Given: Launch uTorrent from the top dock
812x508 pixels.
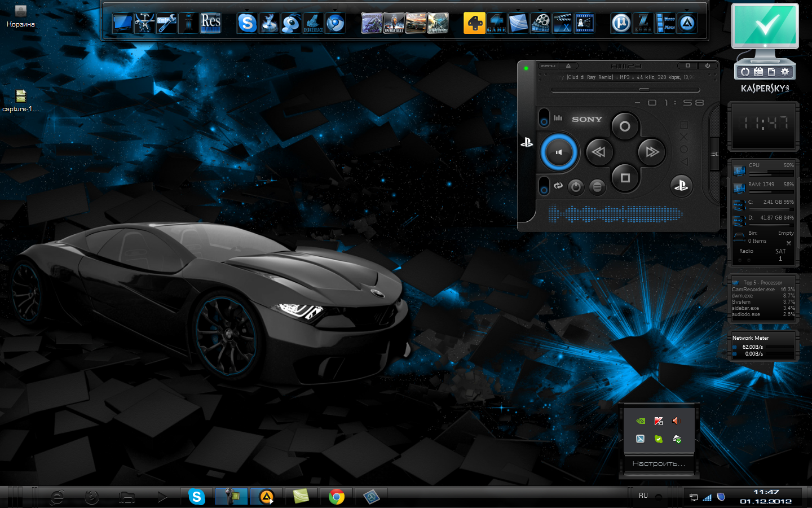Looking at the screenshot, I should pos(621,23).
